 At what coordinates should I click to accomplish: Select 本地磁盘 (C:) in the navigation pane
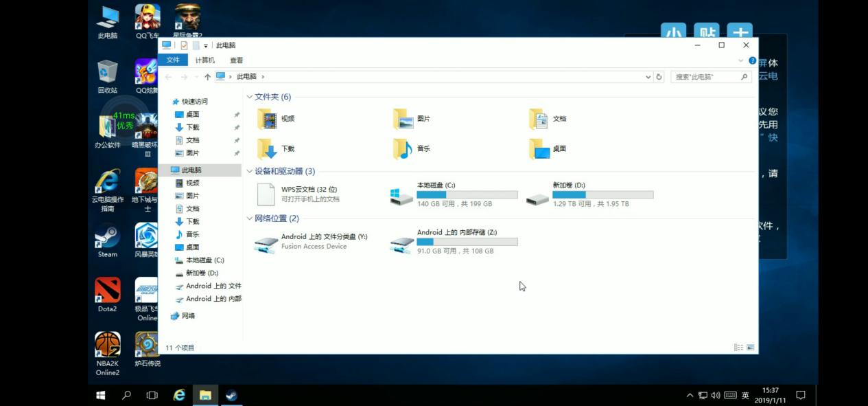coord(200,260)
